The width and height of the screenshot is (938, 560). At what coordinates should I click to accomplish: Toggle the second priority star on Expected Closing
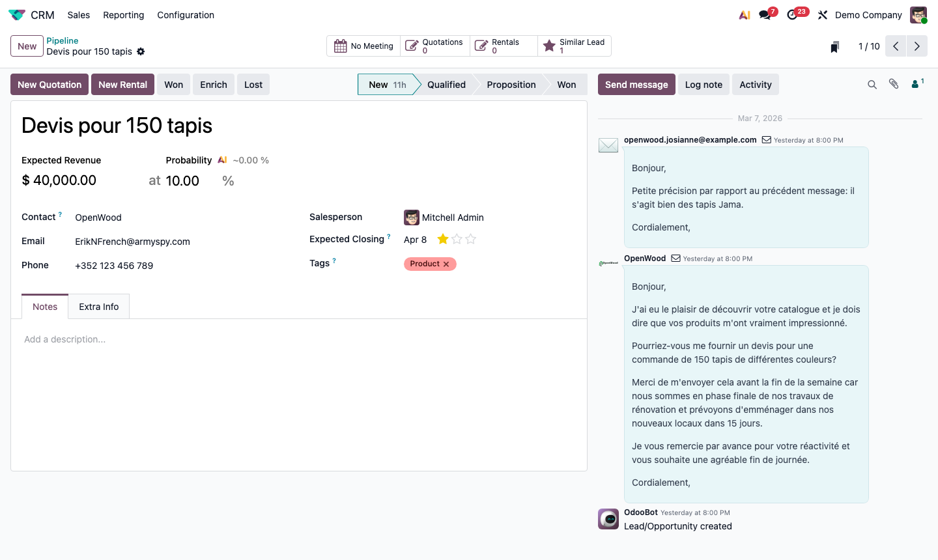pos(457,239)
